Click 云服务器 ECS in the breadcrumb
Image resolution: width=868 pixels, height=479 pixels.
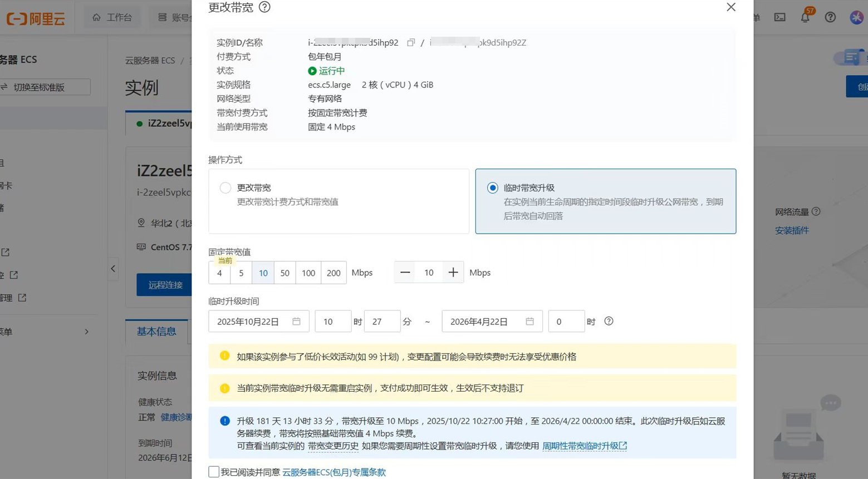point(150,60)
